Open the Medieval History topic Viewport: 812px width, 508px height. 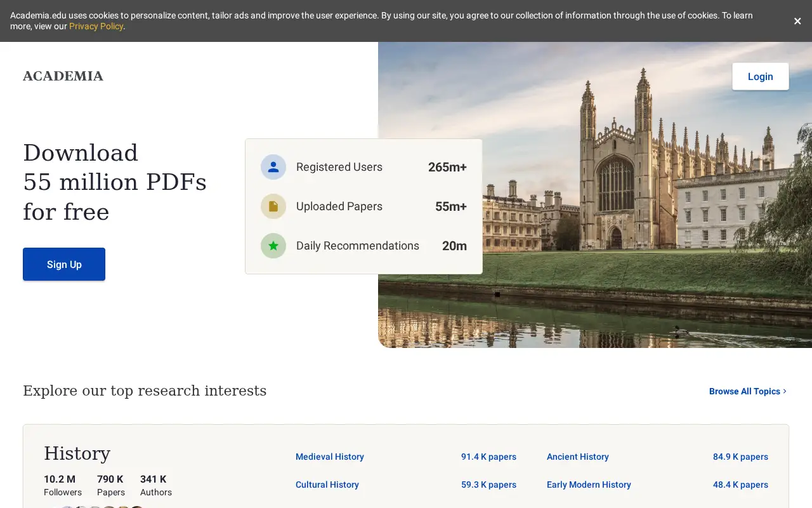click(x=330, y=457)
